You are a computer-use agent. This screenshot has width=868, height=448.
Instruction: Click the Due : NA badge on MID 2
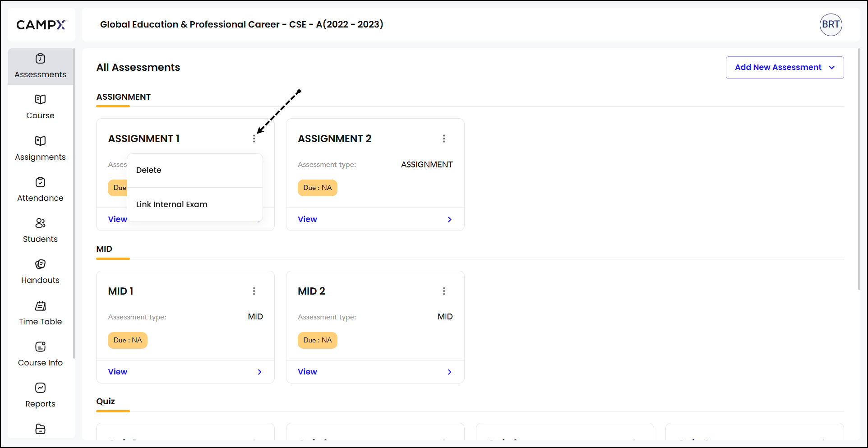point(318,340)
